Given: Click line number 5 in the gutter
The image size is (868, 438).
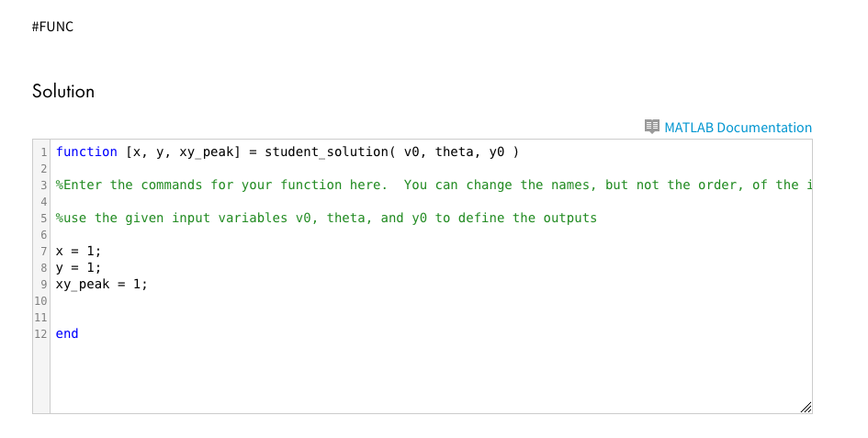Looking at the screenshot, I should coord(42,218).
